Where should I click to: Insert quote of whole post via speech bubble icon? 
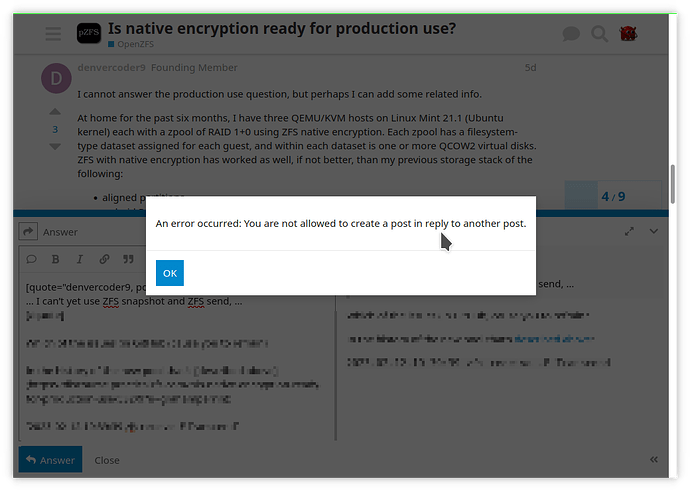point(31,259)
